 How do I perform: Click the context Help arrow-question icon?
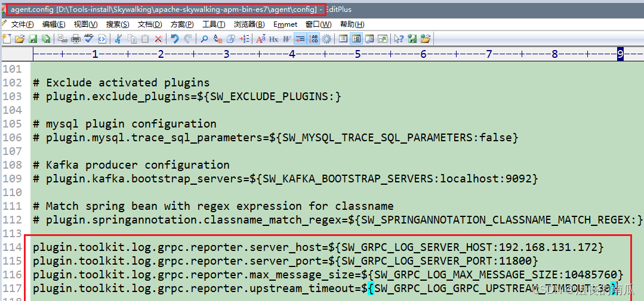[x=399, y=39]
